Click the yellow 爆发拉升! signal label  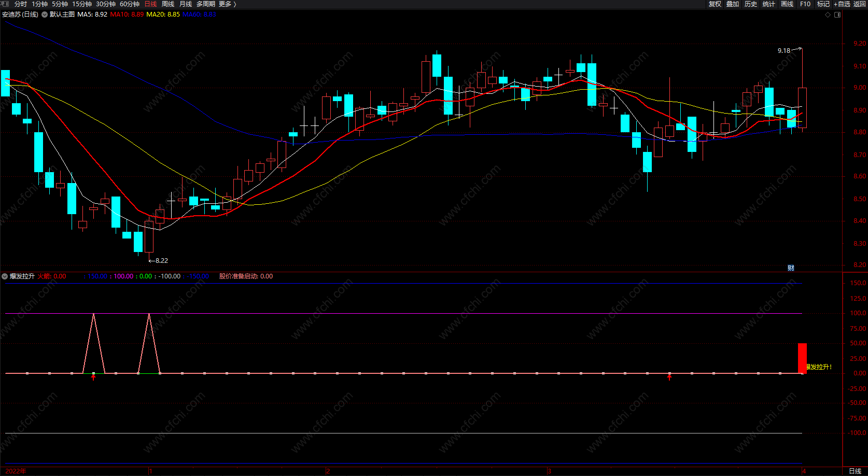819,367
